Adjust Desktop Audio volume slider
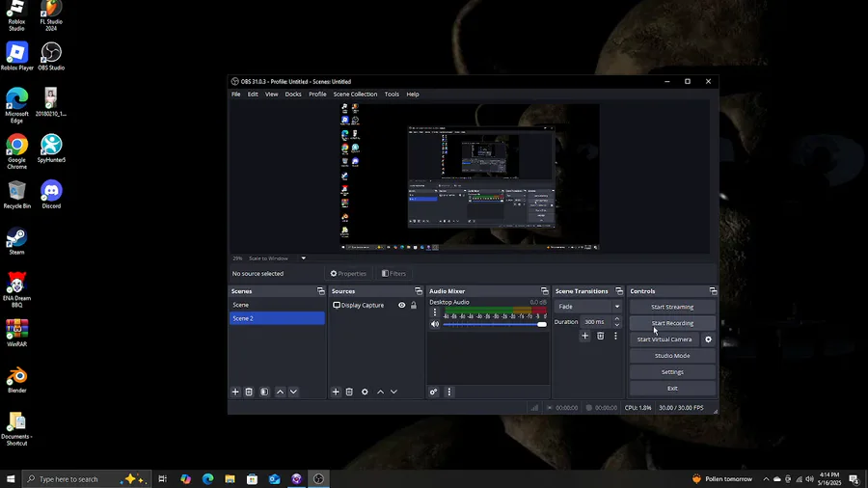Image resolution: width=868 pixels, height=488 pixels. coord(495,324)
